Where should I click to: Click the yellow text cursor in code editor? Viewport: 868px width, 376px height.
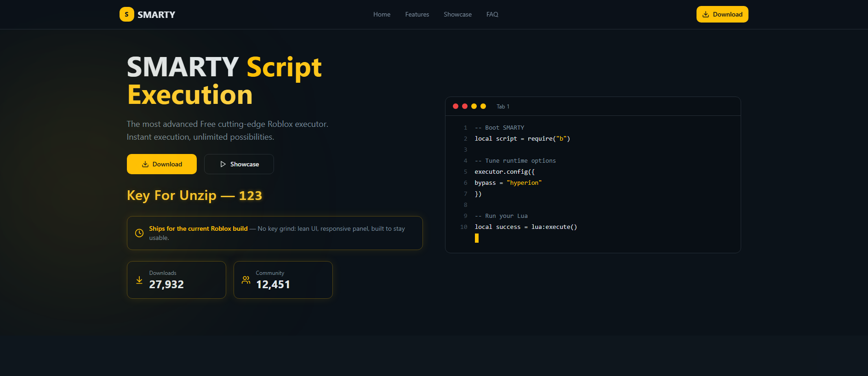pos(477,238)
